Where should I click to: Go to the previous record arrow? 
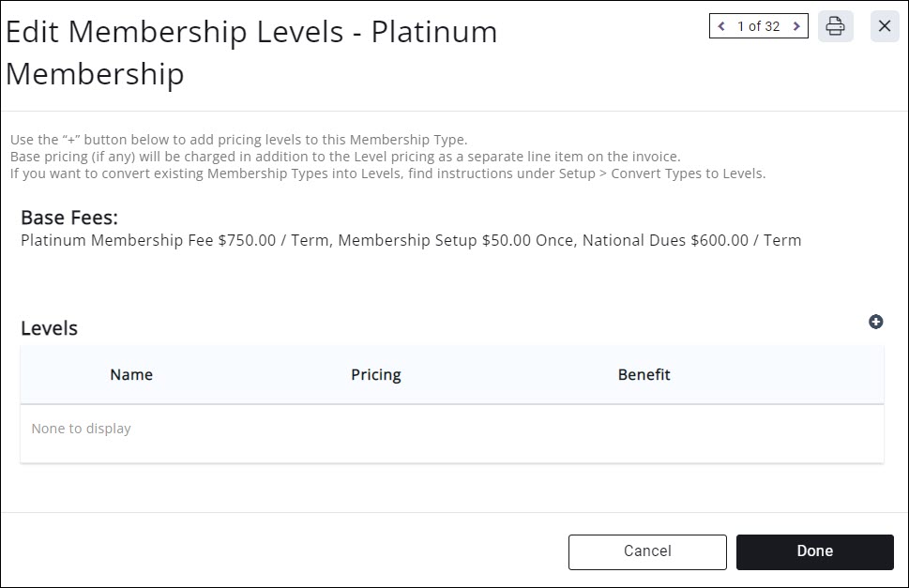pyautogui.click(x=721, y=26)
